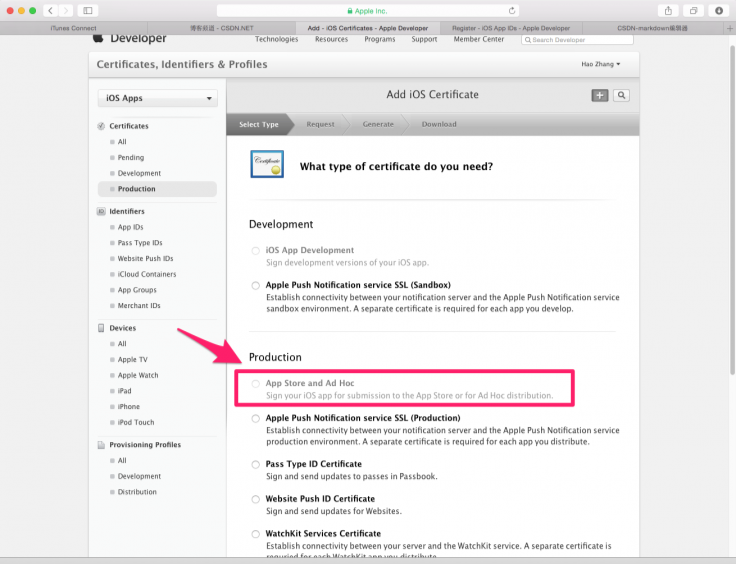
Task: Click the Provisioning Profiles document icon
Action: [x=101, y=445]
